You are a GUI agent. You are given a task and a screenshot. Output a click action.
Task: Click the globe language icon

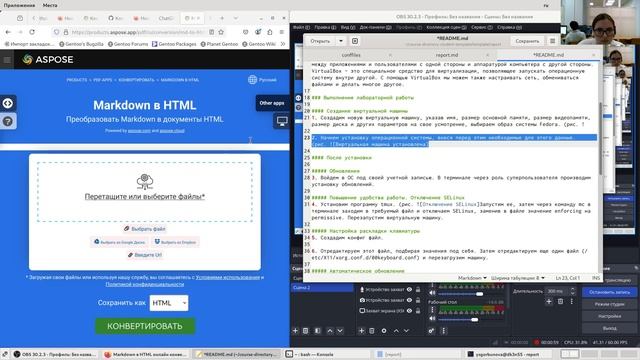coord(253,80)
